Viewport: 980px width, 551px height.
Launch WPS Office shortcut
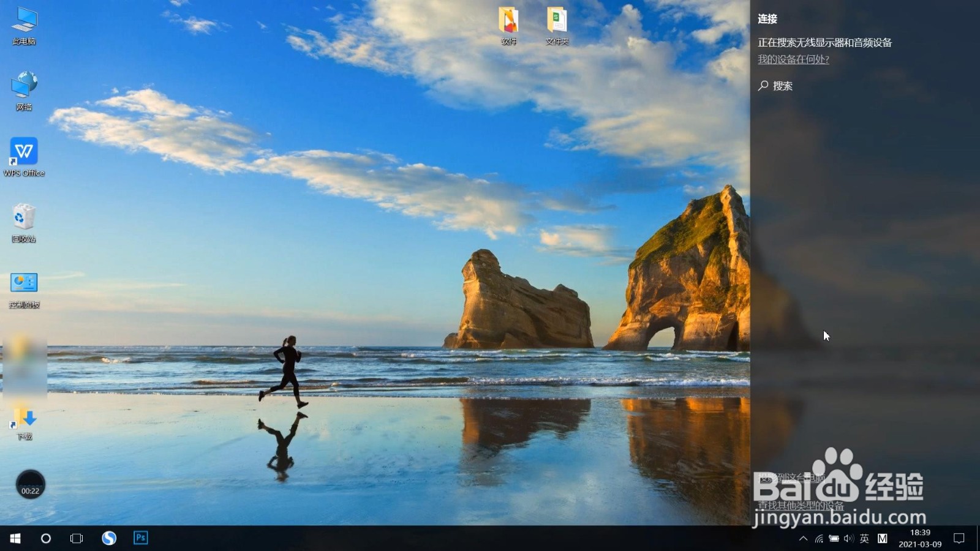click(24, 157)
